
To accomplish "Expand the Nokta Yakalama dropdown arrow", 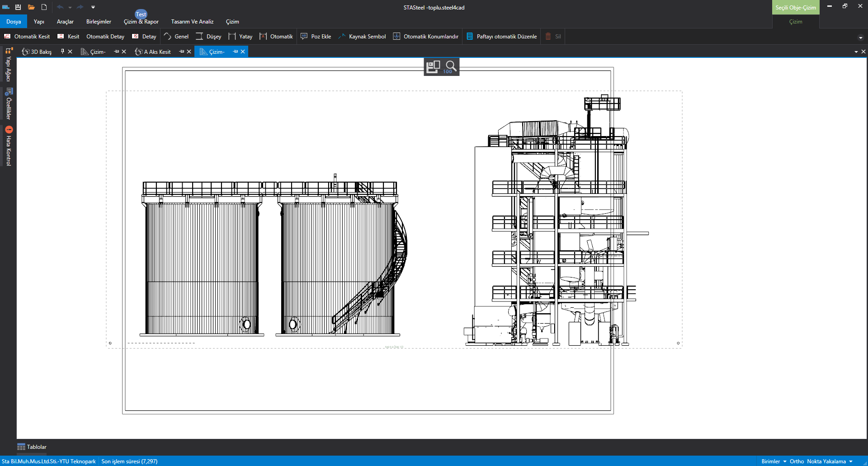I will [x=851, y=461].
